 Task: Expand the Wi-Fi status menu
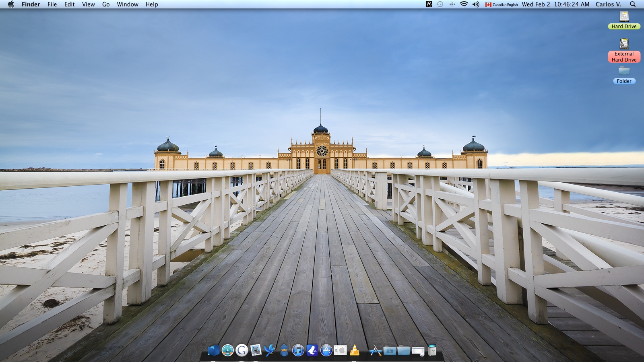(x=464, y=4)
